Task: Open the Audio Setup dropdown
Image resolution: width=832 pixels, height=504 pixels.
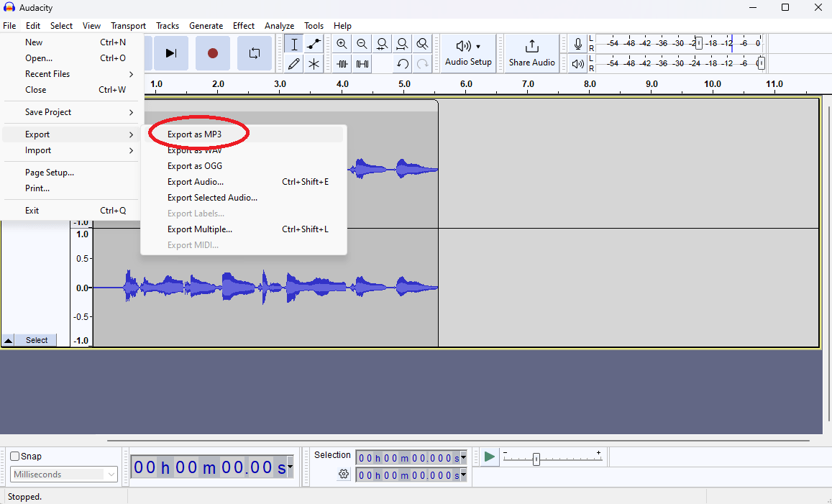Action: 468,53
